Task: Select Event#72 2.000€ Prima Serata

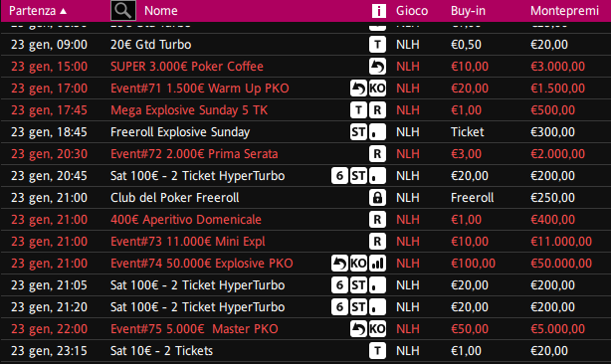Action: pos(194,154)
